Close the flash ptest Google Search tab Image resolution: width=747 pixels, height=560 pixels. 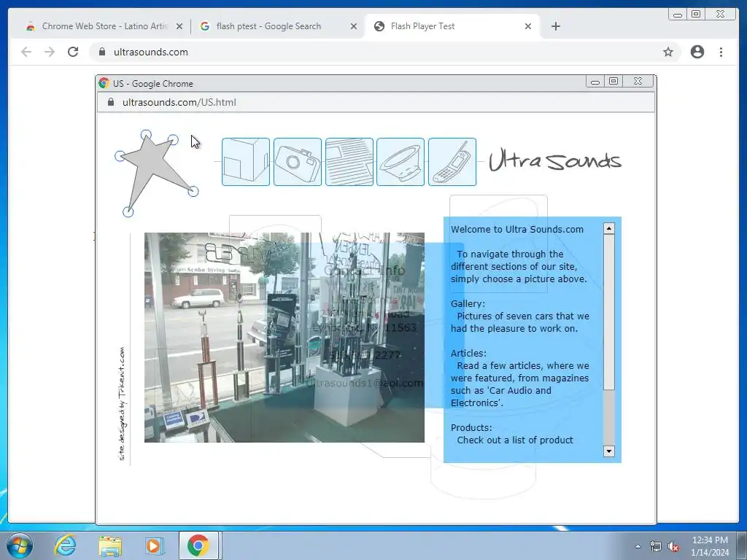[354, 27]
